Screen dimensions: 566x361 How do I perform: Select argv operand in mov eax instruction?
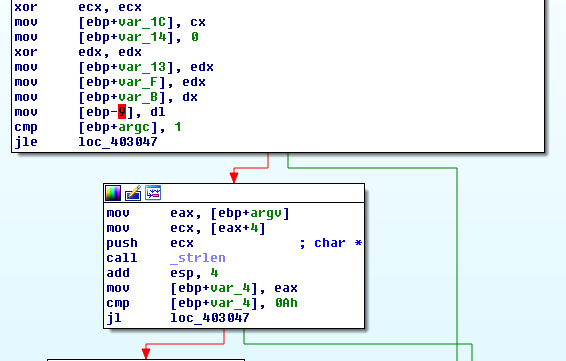[266, 213]
